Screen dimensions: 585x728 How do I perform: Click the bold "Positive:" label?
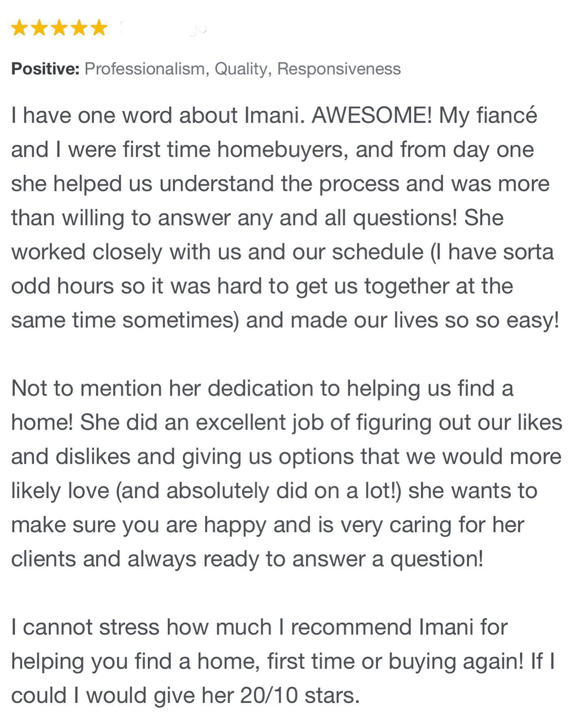[x=45, y=69]
